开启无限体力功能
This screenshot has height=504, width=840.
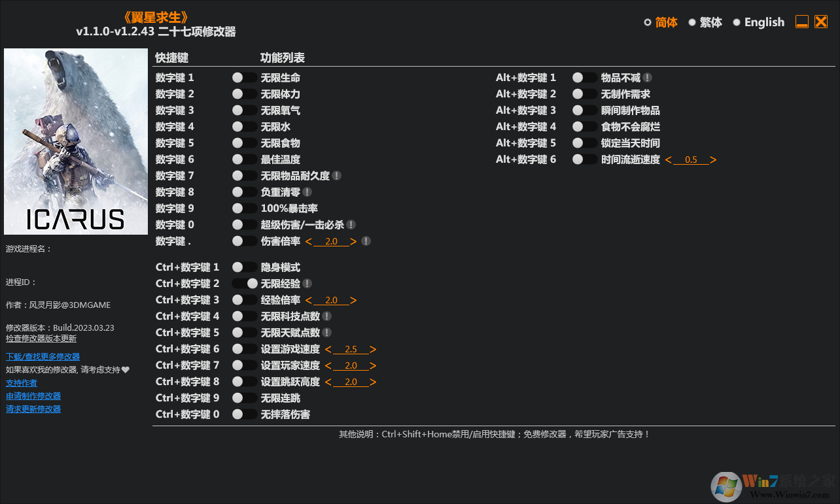244,93
